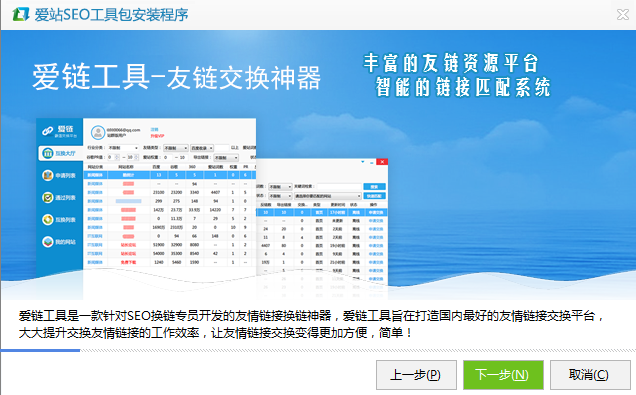Viewport: 636px width, 395px height.
Task: Click the slogan 智能的链接匹配系统
Action: pos(462,87)
